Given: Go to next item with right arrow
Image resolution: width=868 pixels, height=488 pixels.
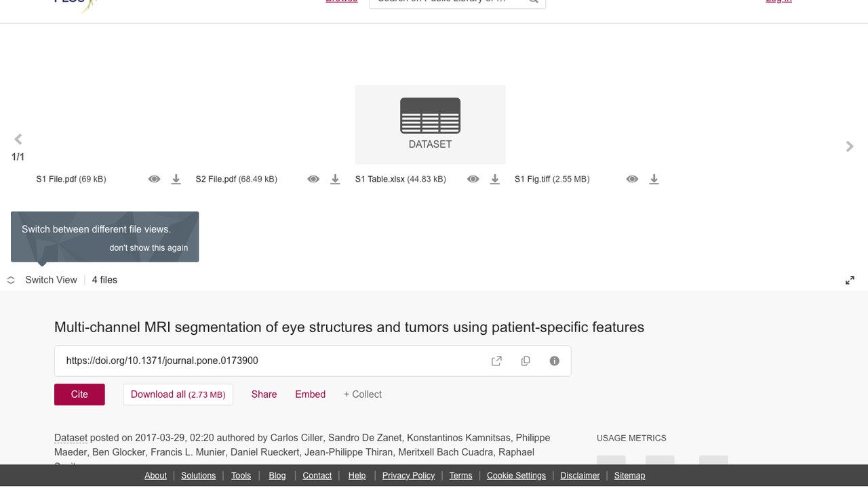Looking at the screenshot, I should pos(850,146).
